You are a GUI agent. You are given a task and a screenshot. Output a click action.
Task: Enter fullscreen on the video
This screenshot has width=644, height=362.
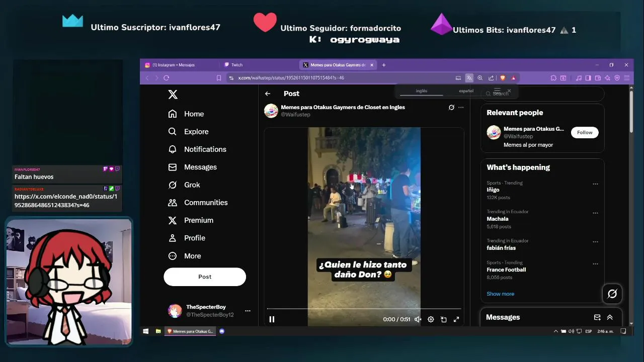point(456,319)
